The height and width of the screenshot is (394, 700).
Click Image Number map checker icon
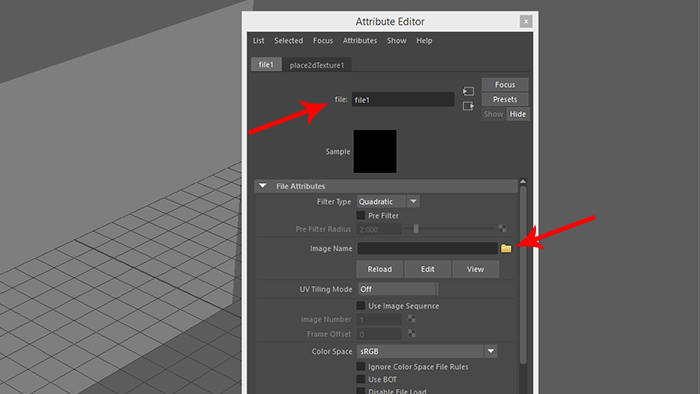pos(412,319)
